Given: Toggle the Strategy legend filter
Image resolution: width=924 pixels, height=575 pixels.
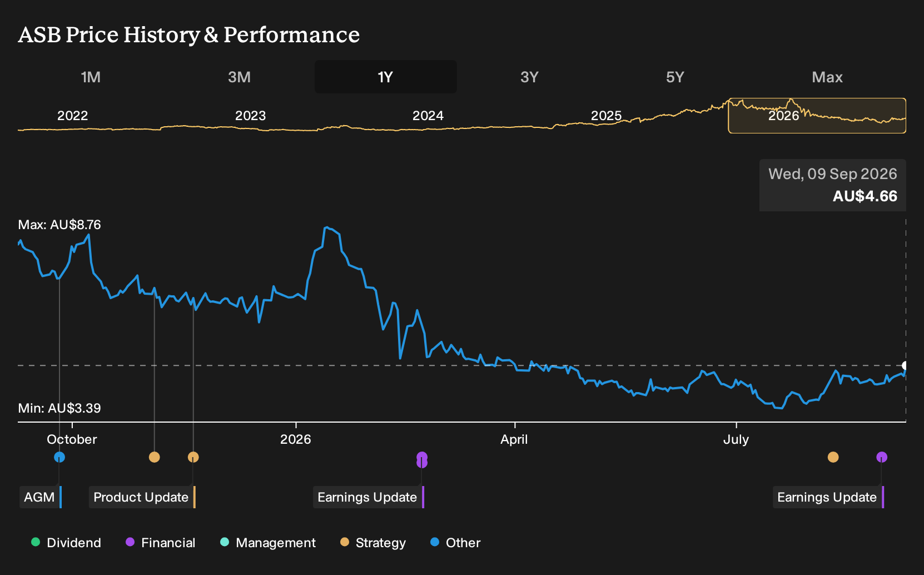Looking at the screenshot, I should click(x=373, y=543).
